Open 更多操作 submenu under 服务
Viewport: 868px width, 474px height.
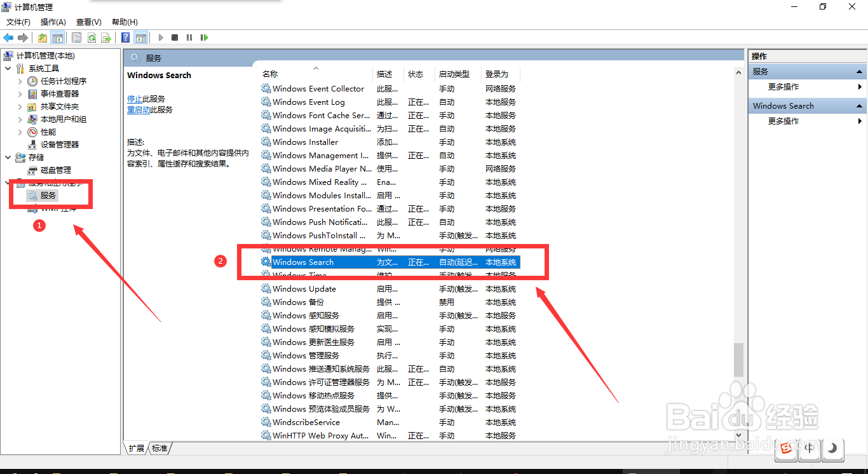tap(807, 87)
